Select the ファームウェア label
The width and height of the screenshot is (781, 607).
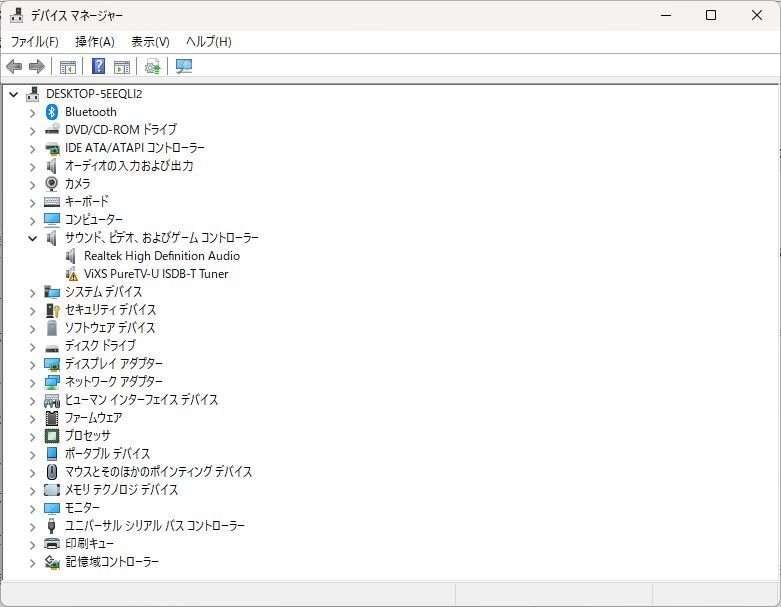pyautogui.click(x=94, y=417)
